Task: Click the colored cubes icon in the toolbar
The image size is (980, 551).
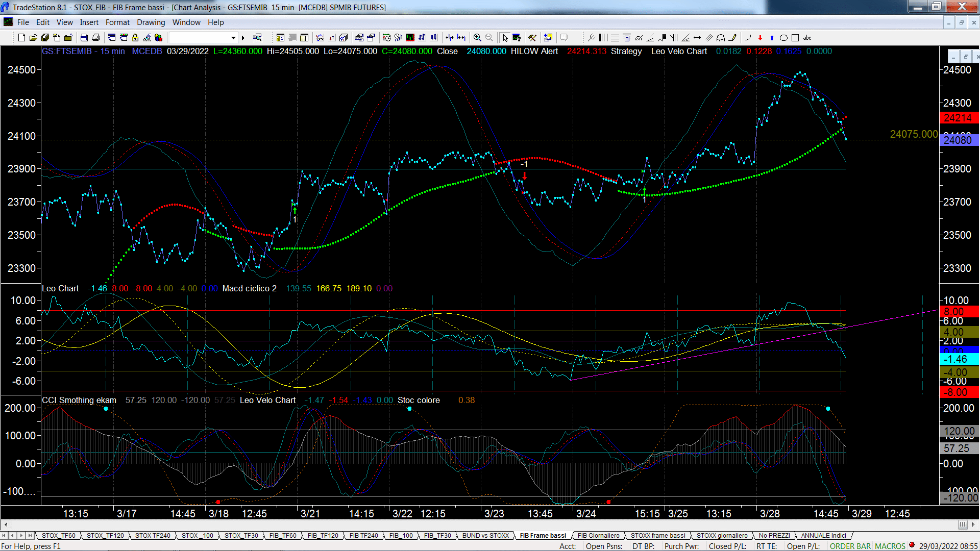Action: coord(158,38)
